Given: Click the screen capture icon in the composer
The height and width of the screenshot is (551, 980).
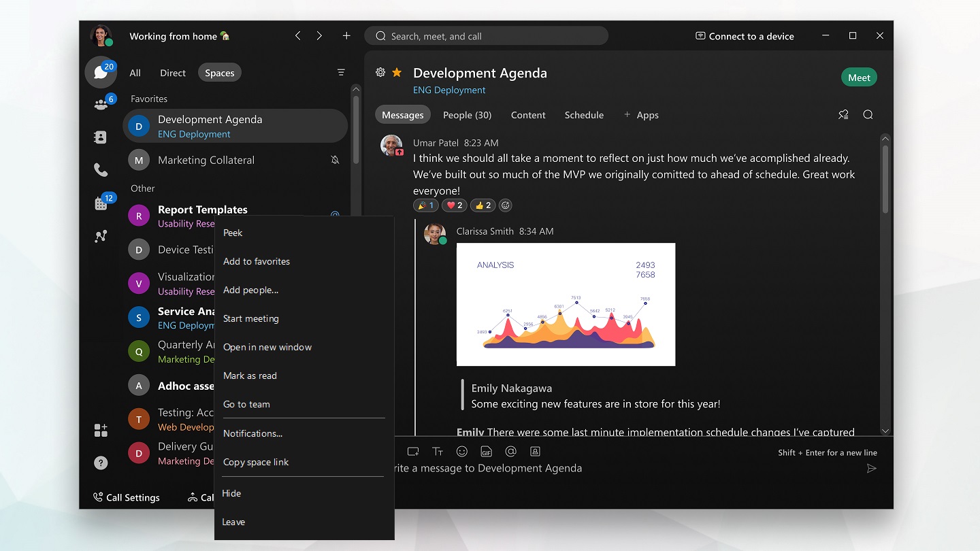Looking at the screenshot, I should coord(412,452).
